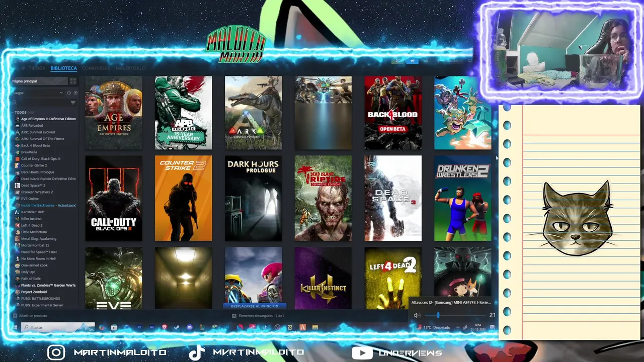Open File Explorer from the taskbar
644x362 pixels.
(x=315, y=327)
